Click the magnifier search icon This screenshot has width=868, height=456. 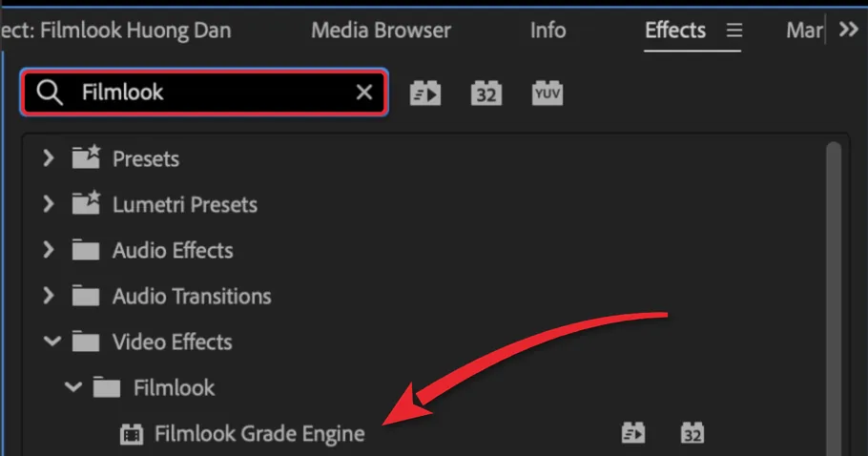[x=50, y=92]
